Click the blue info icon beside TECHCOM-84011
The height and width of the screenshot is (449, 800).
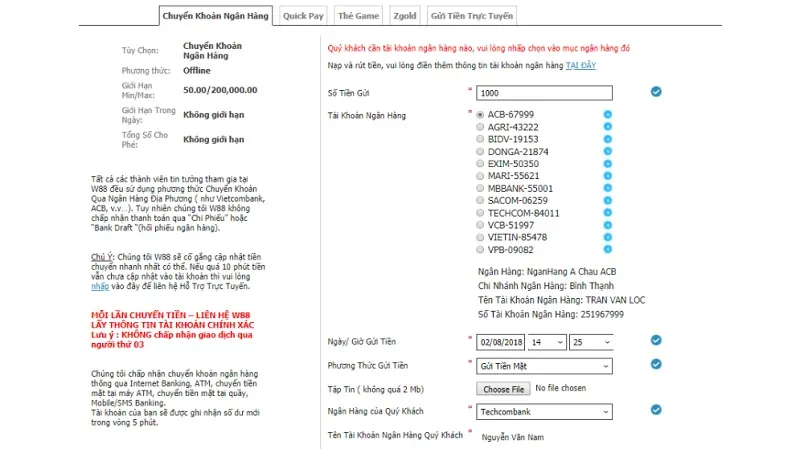click(x=607, y=213)
